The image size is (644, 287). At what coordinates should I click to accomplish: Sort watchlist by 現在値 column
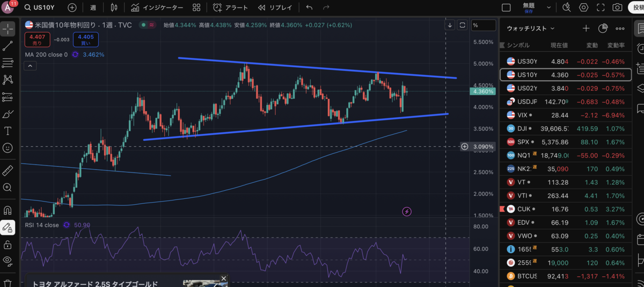click(559, 45)
